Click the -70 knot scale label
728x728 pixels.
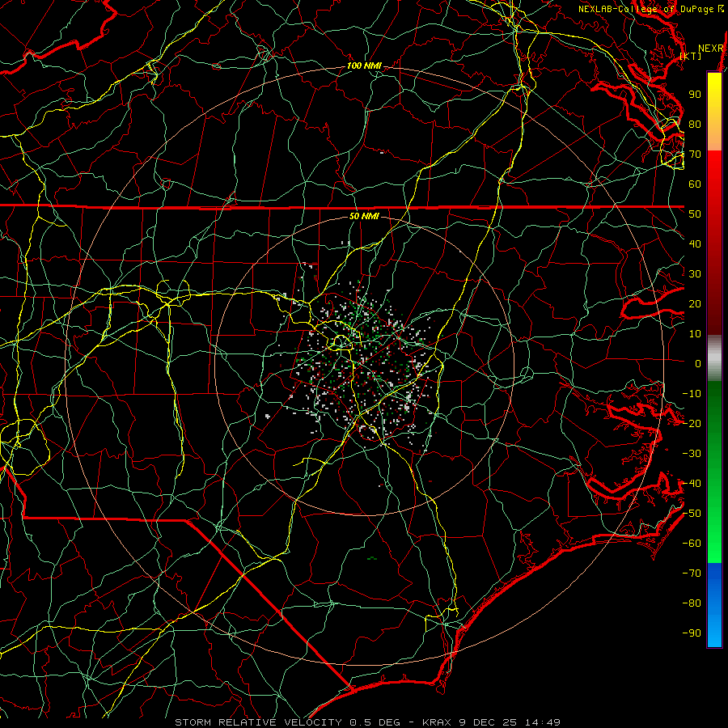692,574
